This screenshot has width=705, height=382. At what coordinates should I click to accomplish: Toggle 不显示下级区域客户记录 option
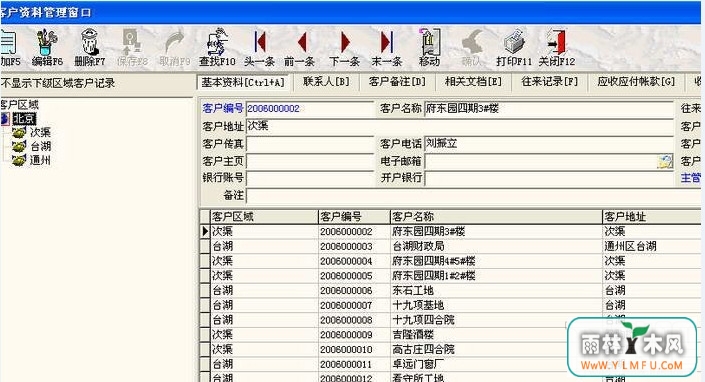click(58, 83)
